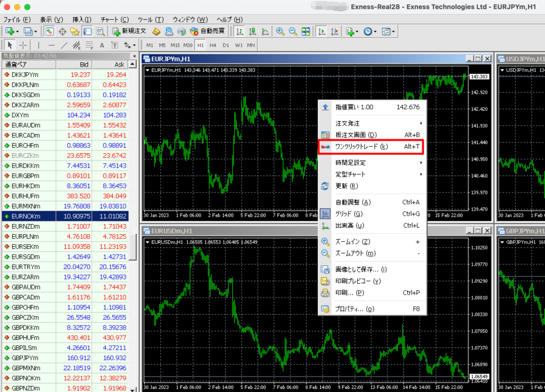545x392 pixels.
Task: Open 印刷プレビュー from the context menu
Action: 372,281
